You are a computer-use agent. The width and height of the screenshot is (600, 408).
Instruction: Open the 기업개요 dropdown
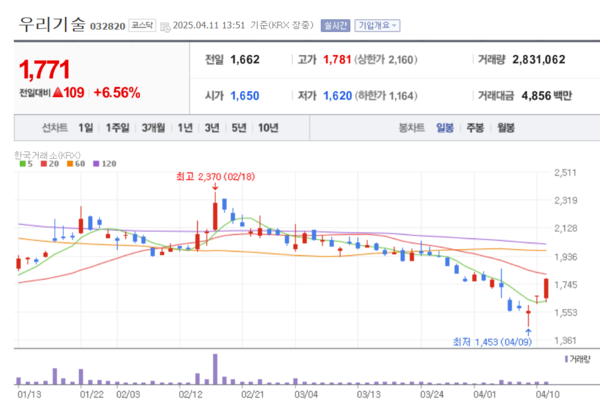coord(377,26)
